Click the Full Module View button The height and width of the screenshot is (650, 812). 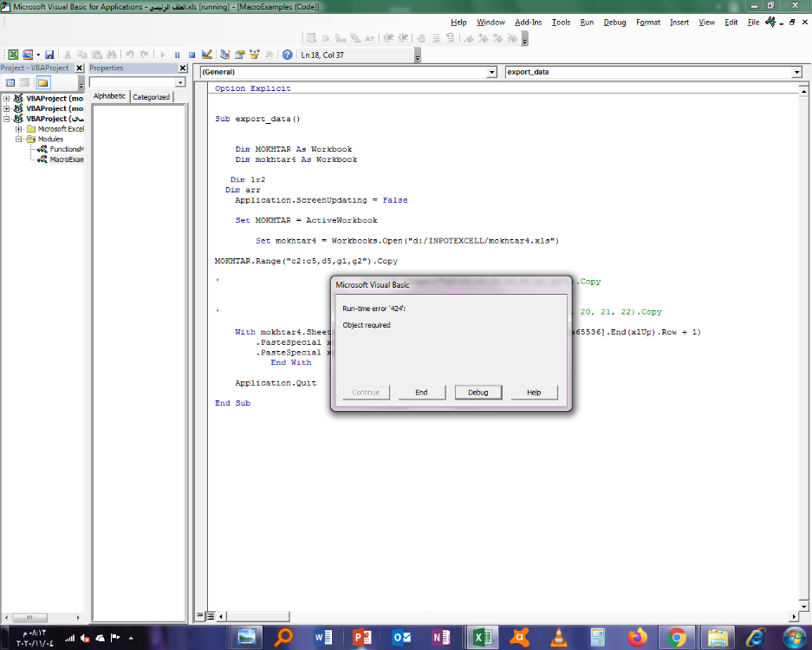[x=211, y=616]
